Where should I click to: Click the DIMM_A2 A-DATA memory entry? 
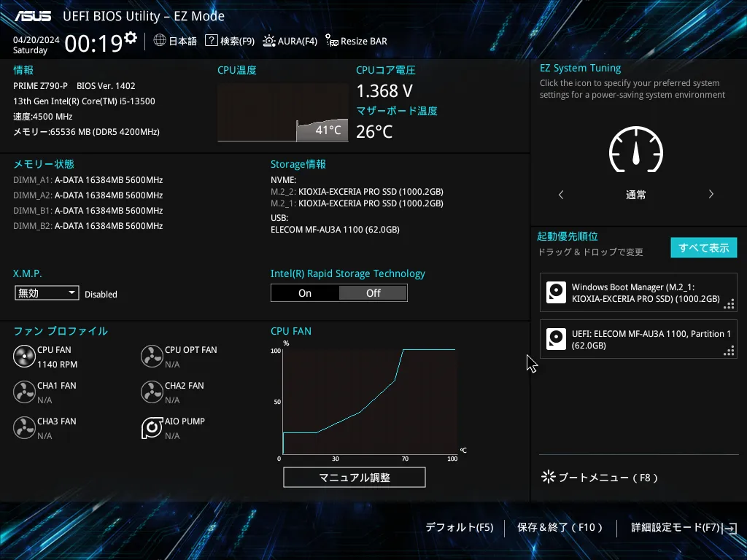click(x=88, y=195)
